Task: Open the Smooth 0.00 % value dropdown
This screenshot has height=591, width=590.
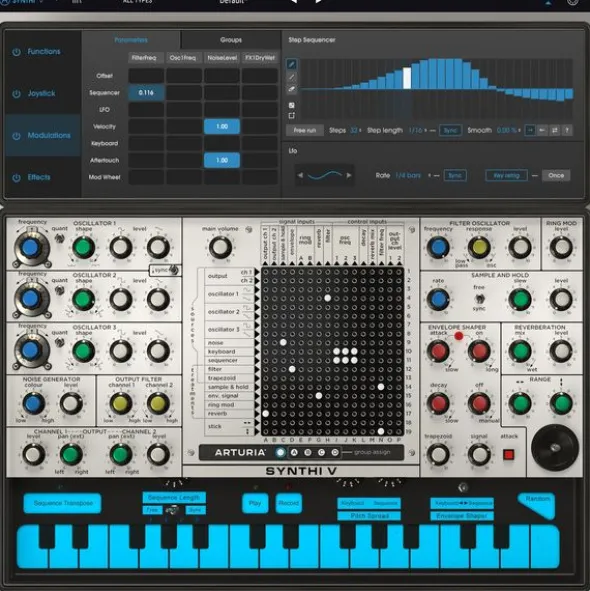Action: (x=509, y=130)
